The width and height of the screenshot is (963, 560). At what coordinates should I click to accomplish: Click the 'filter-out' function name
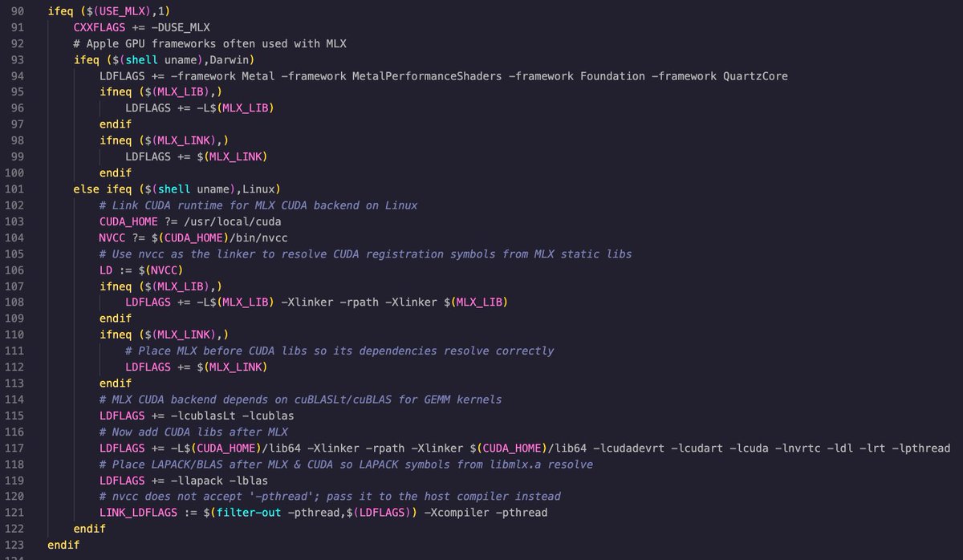click(x=248, y=513)
